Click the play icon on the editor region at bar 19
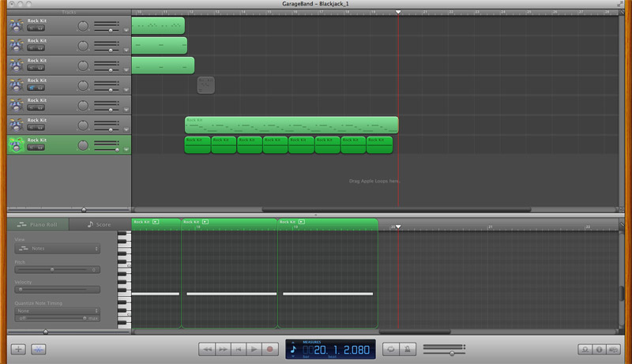This screenshot has height=364, width=632. pos(302,222)
